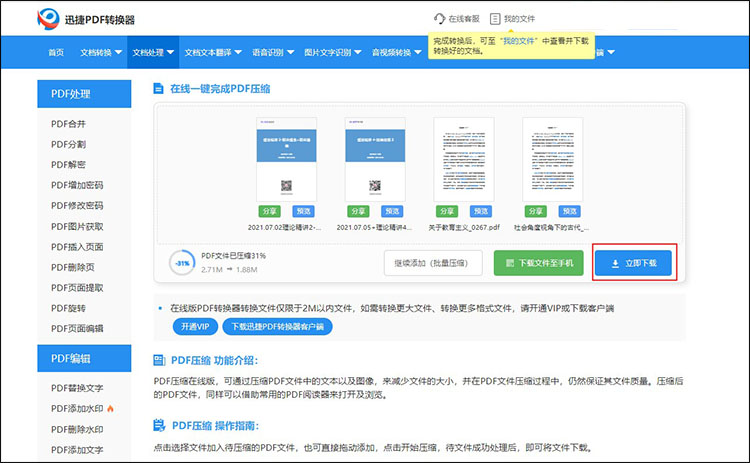Click the PDF编辑 section header

[x=84, y=358]
